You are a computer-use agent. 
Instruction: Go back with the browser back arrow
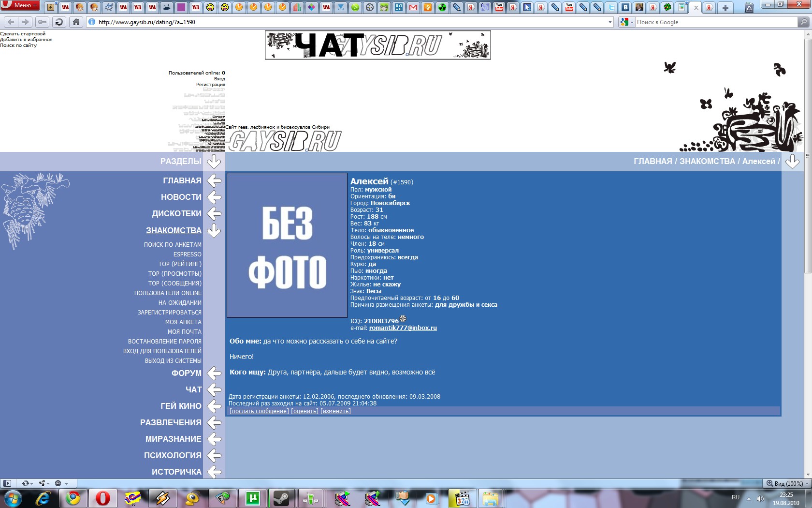[x=11, y=22]
